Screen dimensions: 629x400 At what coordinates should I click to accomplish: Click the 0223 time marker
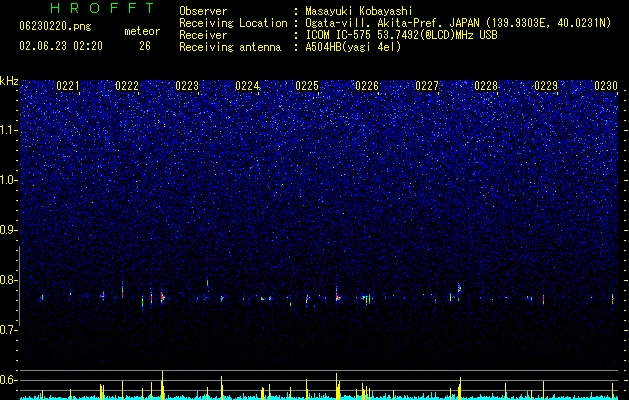pyautogui.click(x=187, y=86)
